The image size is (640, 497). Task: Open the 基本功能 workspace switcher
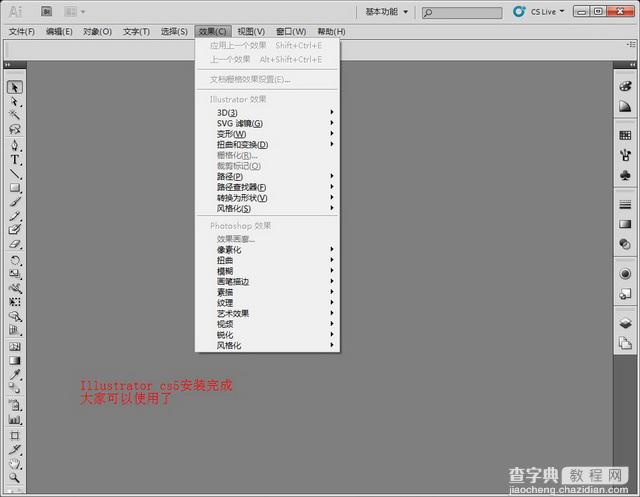point(386,12)
